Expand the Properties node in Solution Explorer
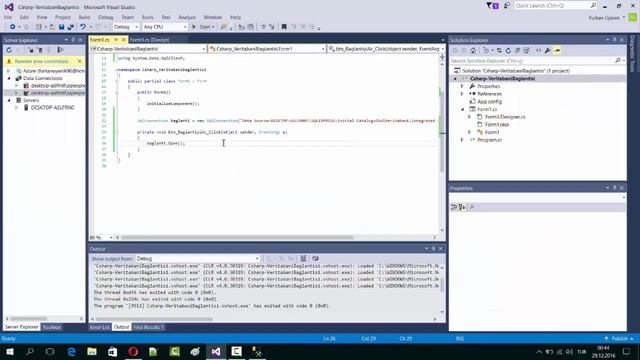This screenshot has height=360, width=640. 462,86
